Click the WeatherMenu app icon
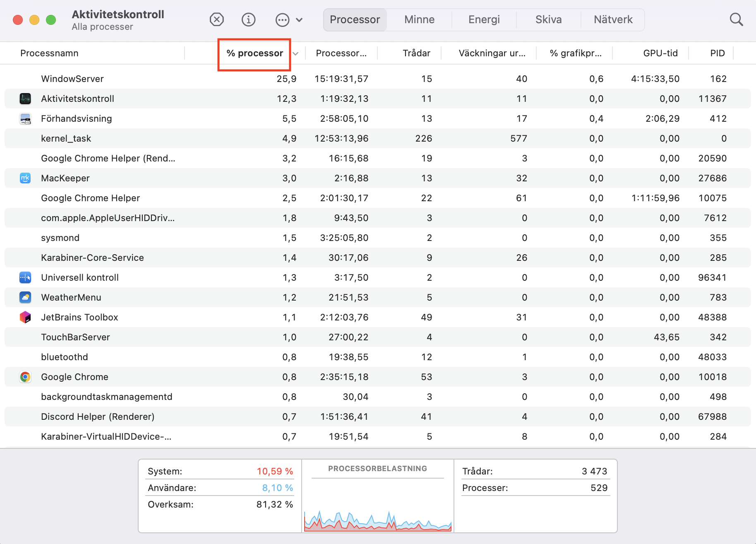The height and width of the screenshot is (544, 756). (x=25, y=297)
